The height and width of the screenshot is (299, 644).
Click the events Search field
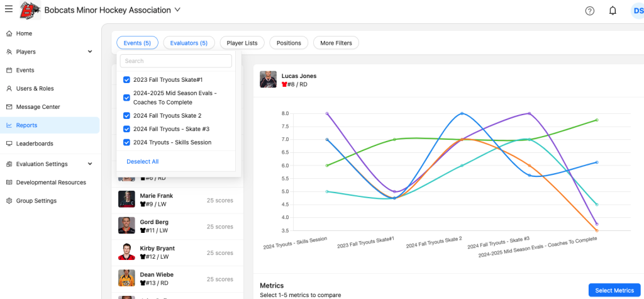tap(176, 61)
